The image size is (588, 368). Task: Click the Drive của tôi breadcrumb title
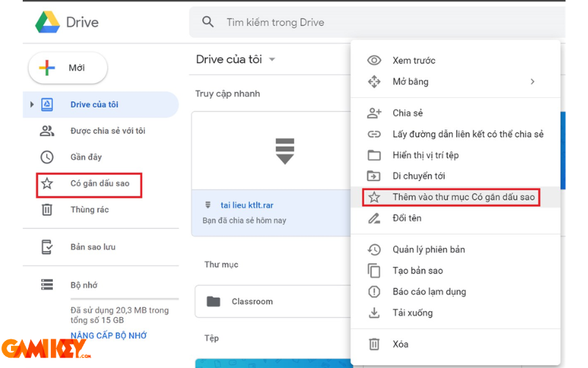coord(229,60)
